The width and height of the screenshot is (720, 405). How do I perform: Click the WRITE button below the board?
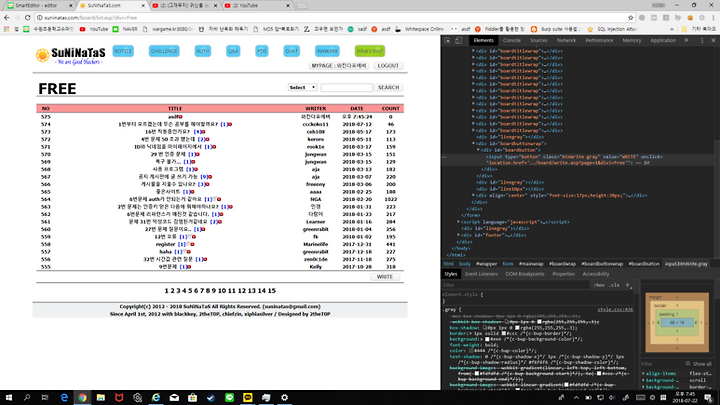pos(385,277)
